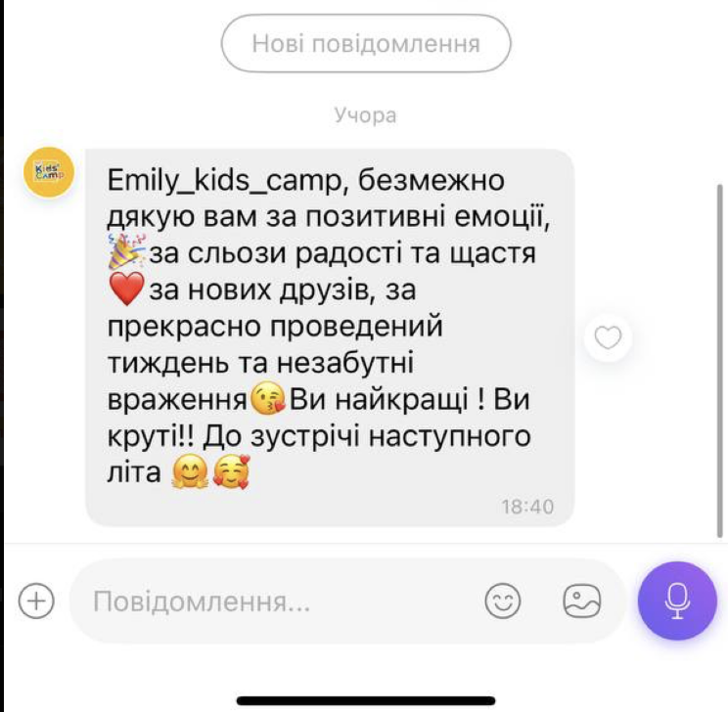Open the attachments plus menu
728x712 pixels.
[x=36, y=601]
